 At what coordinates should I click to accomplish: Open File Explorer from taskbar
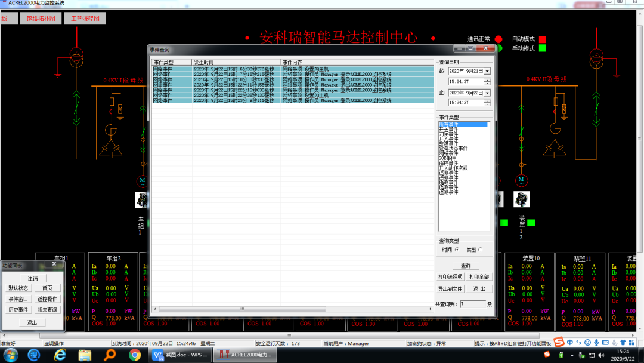[x=85, y=355]
